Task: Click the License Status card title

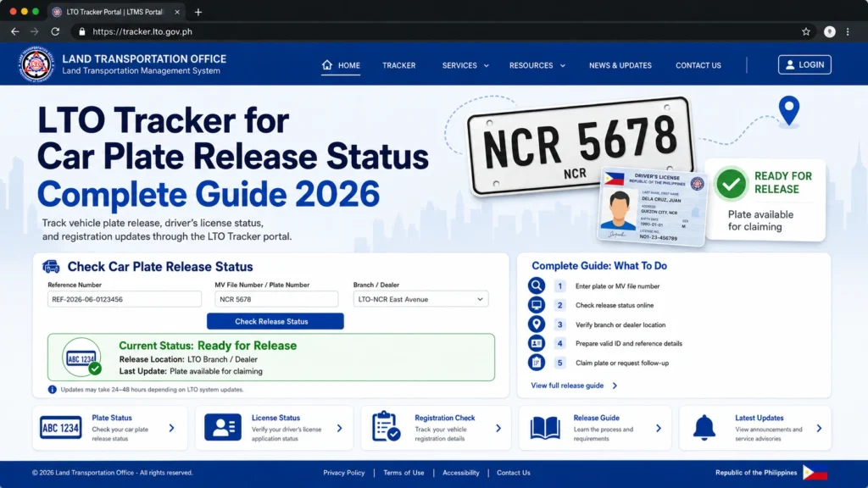Action: [x=275, y=418]
